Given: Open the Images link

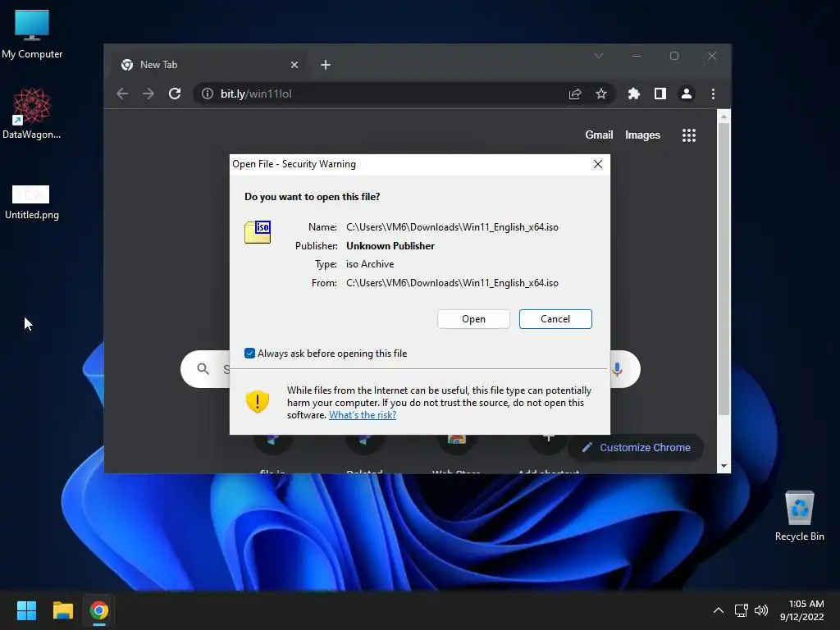Looking at the screenshot, I should pos(642,135).
